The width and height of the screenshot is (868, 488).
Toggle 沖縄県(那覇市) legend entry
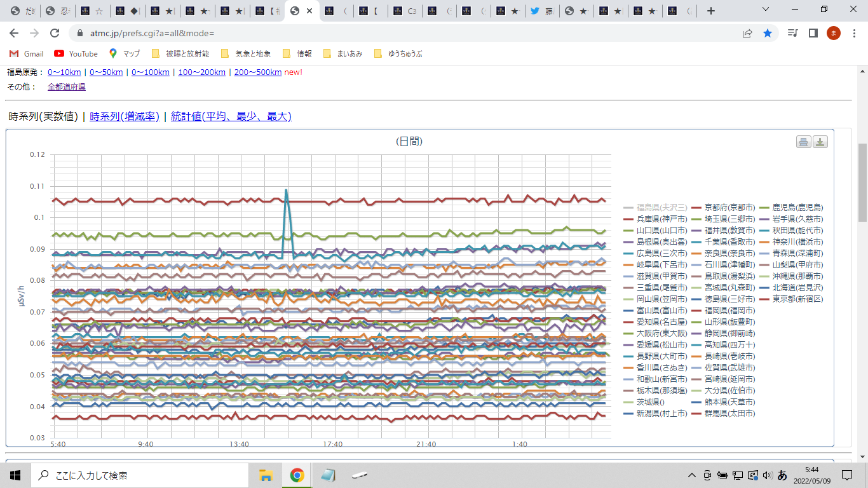coord(792,276)
